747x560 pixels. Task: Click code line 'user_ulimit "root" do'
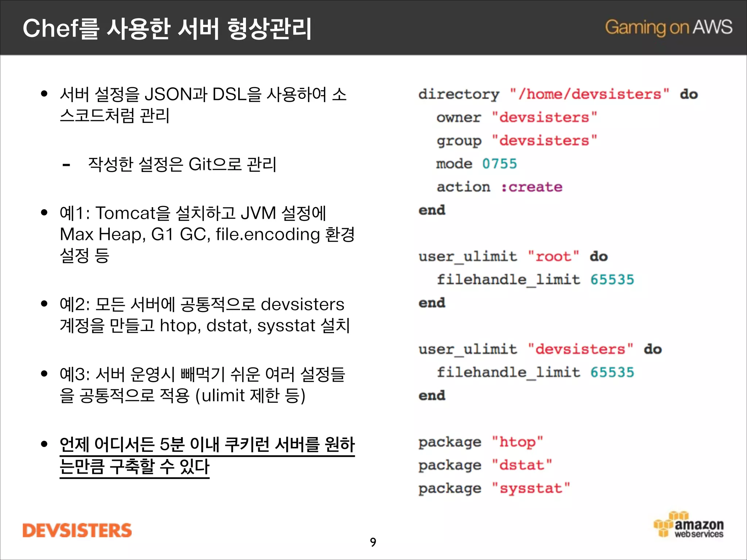513,257
